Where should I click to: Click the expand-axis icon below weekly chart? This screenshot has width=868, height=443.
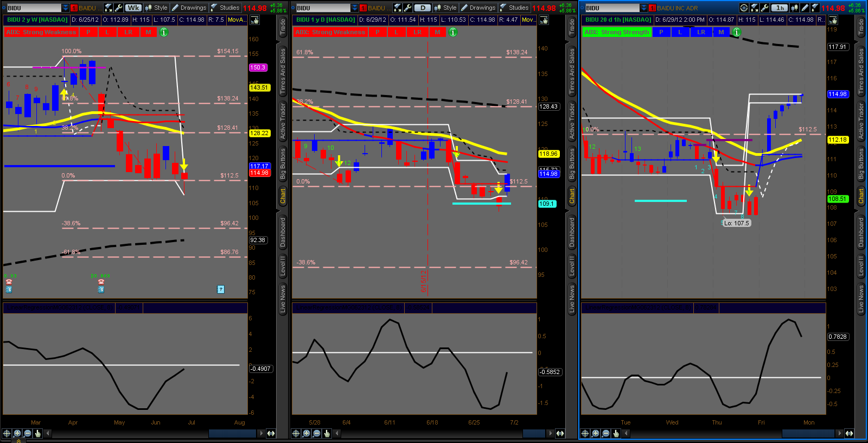(x=271, y=433)
